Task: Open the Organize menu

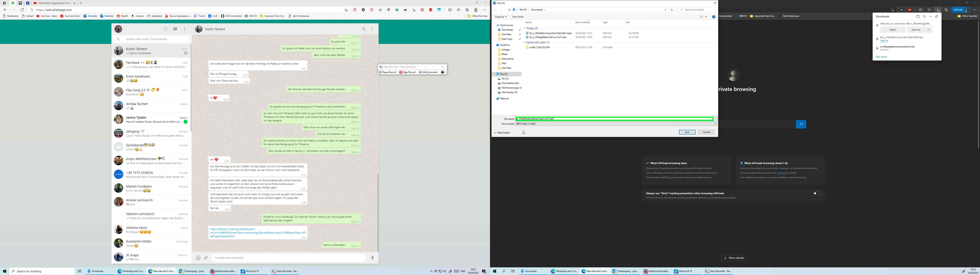Action: coord(500,17)
